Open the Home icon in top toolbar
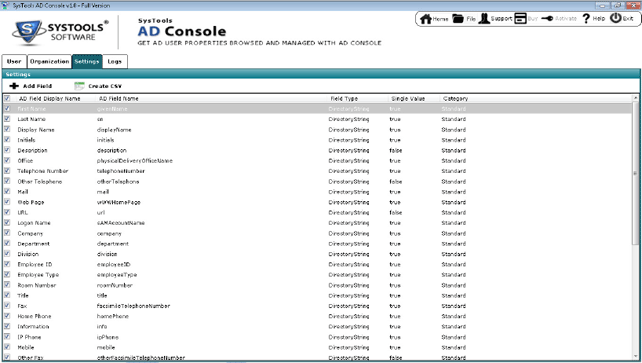 426,19
